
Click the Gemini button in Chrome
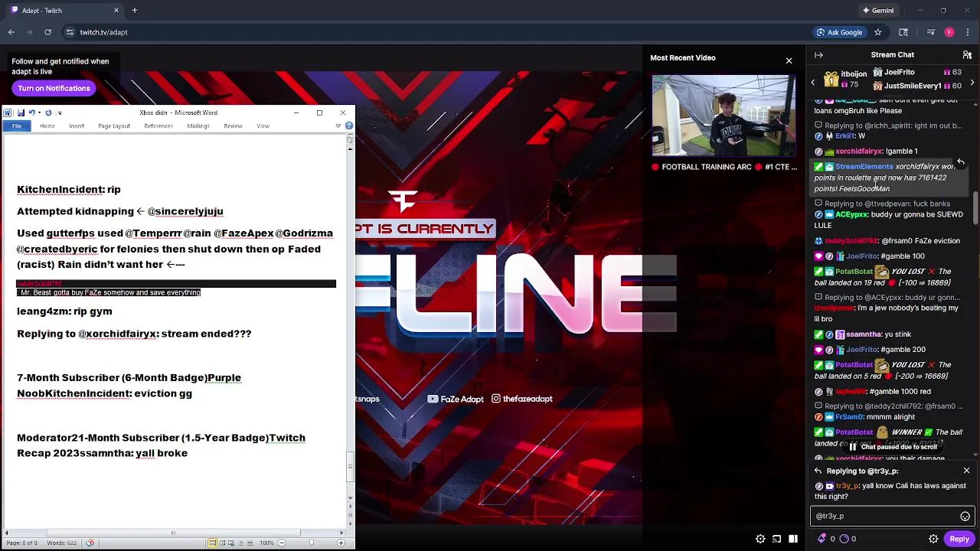(x=877, y=11)
